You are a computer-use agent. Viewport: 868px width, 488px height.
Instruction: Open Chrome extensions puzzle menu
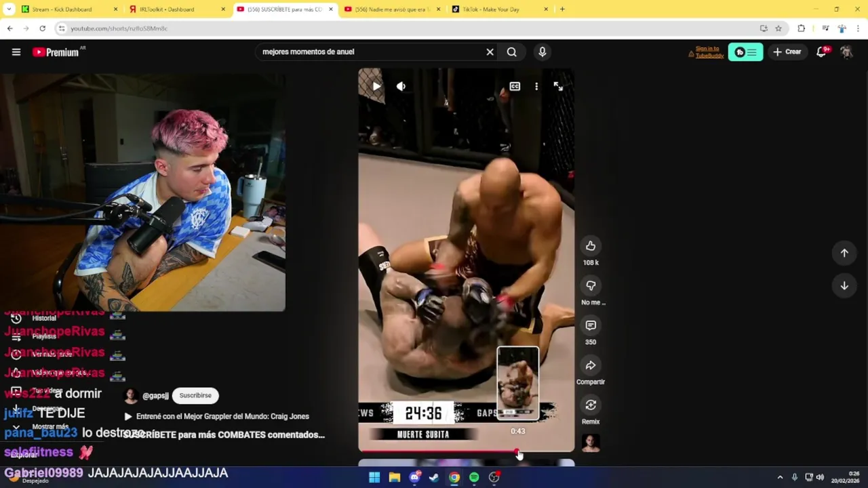(802, 28)
